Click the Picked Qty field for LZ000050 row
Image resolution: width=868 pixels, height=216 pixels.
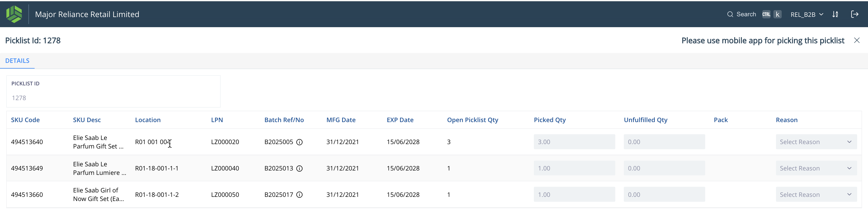pos(574,195)
